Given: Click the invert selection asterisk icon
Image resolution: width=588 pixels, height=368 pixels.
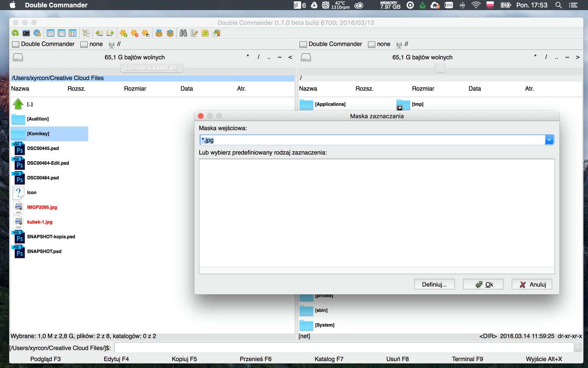Looking at the screenshot, I should [x=146, y=33].
